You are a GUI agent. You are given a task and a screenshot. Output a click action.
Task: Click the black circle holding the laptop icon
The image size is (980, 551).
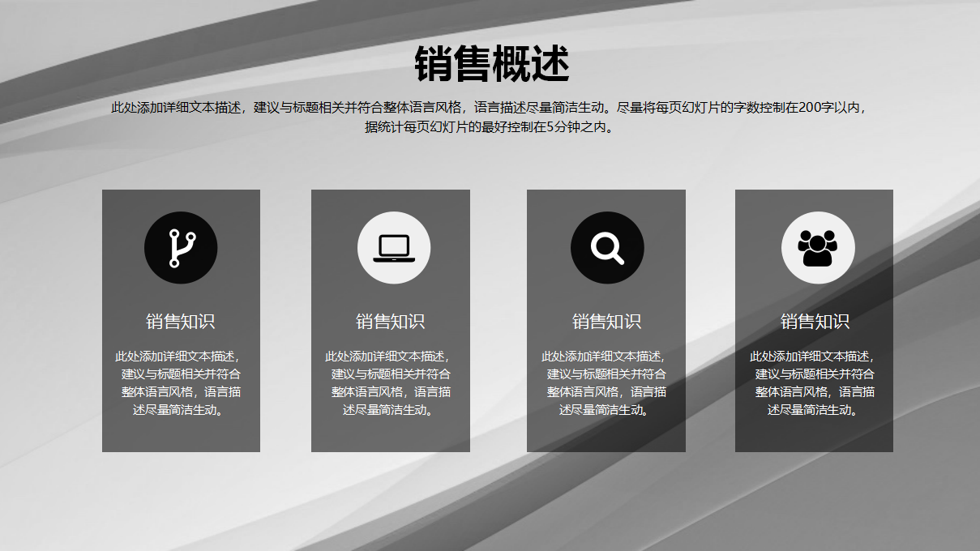pyautogui.click(x=395, y=247)
